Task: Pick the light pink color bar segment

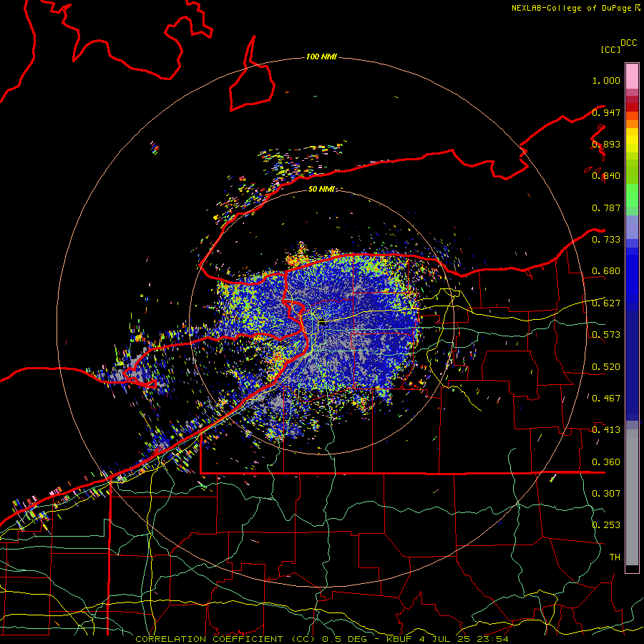Action: pyautogui.click(x=632, y=77)
